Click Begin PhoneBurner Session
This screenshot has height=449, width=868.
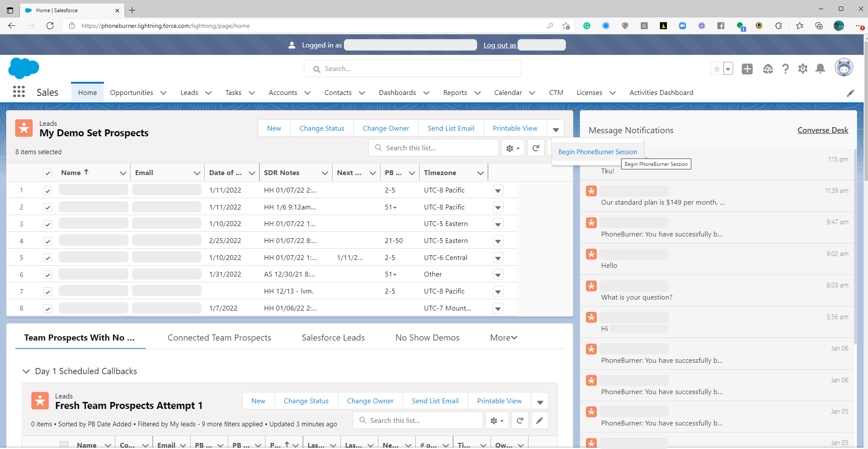pos(597,152)
